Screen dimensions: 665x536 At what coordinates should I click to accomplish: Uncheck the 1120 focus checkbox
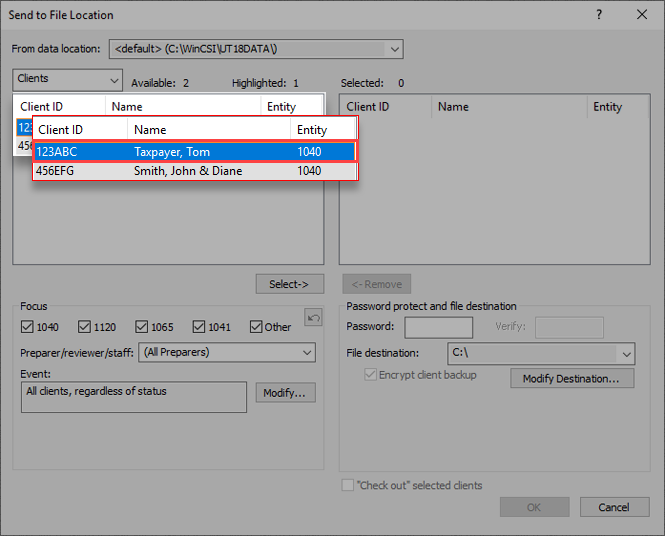pos(85,327)
